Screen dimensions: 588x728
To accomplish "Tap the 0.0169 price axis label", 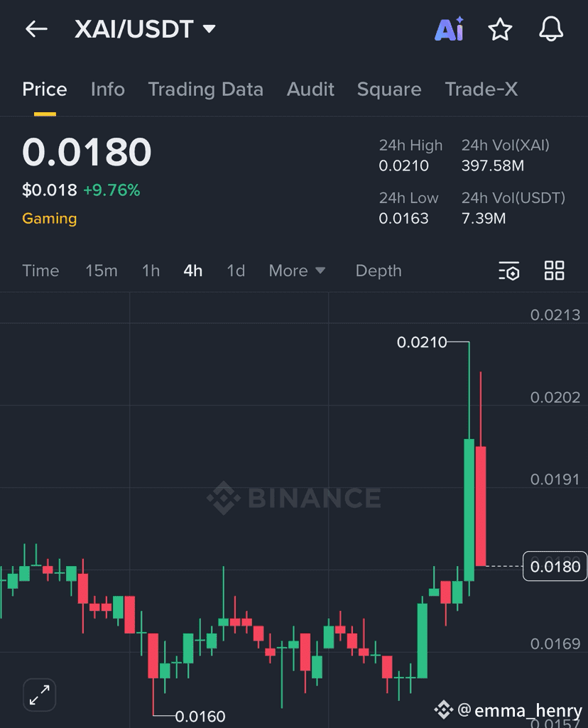I will pyautogui.click(x=555, y=644).
